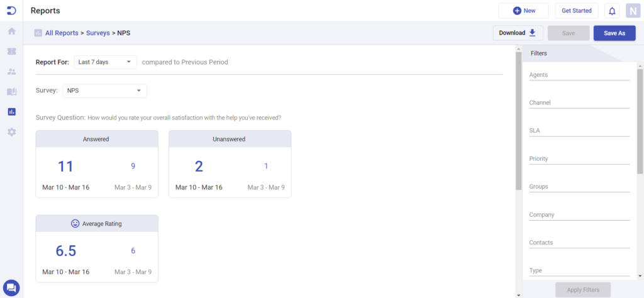This screenshot has width=644, height=298.
Task: Click the Filters panel scrollbar thumb
Action: tap(640, 121)
